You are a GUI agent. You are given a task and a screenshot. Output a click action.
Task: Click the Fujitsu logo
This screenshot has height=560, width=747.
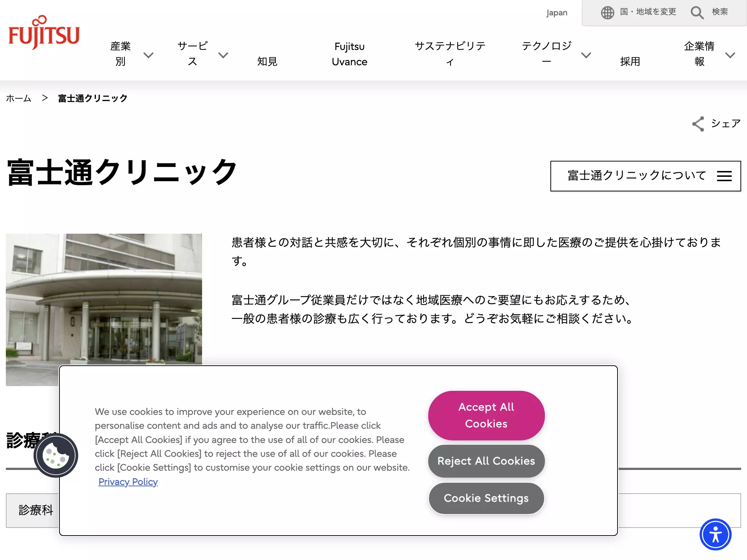pos(44,32)
